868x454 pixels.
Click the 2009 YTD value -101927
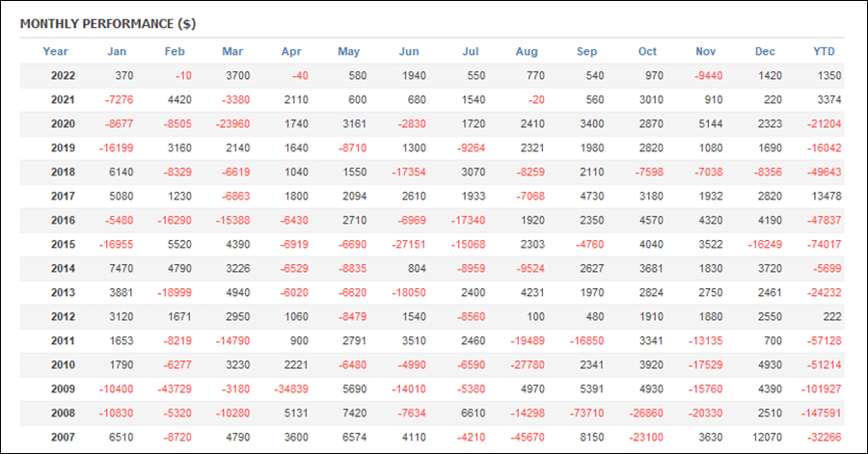pyautogui.click(x=822, y=388)
